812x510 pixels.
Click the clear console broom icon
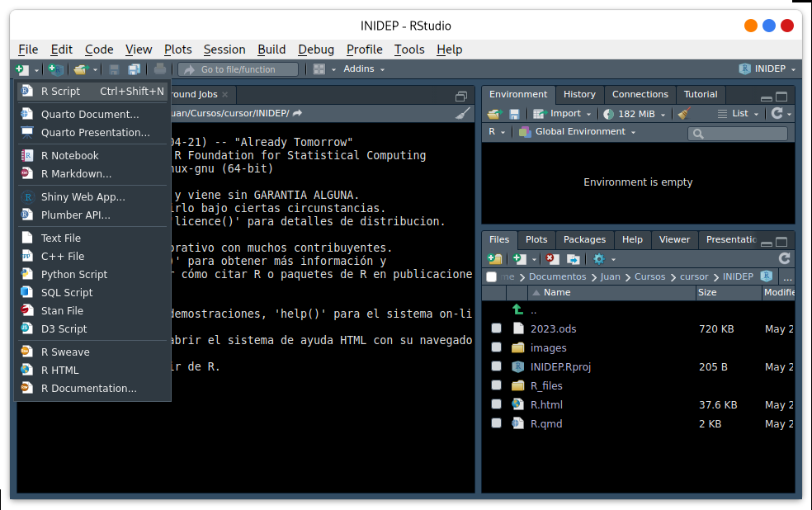(462, 113)
